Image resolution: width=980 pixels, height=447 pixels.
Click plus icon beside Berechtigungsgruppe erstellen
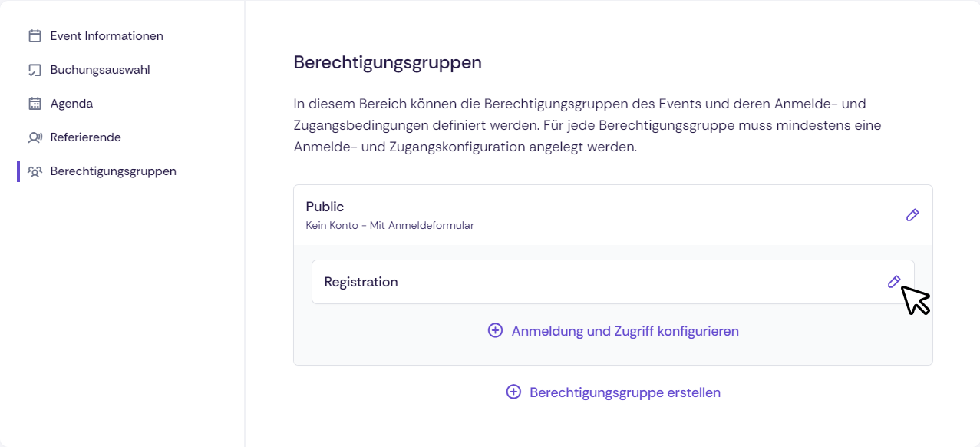point(514,392)
